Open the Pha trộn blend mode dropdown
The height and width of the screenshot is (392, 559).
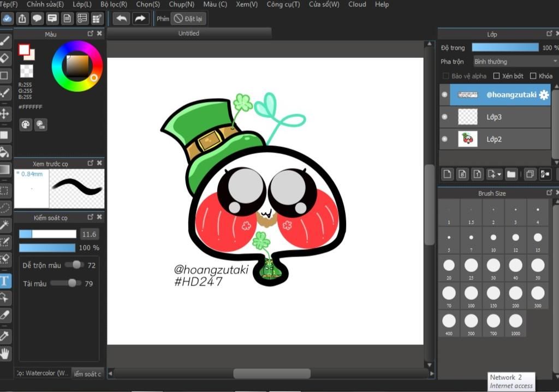coord(515,61)
